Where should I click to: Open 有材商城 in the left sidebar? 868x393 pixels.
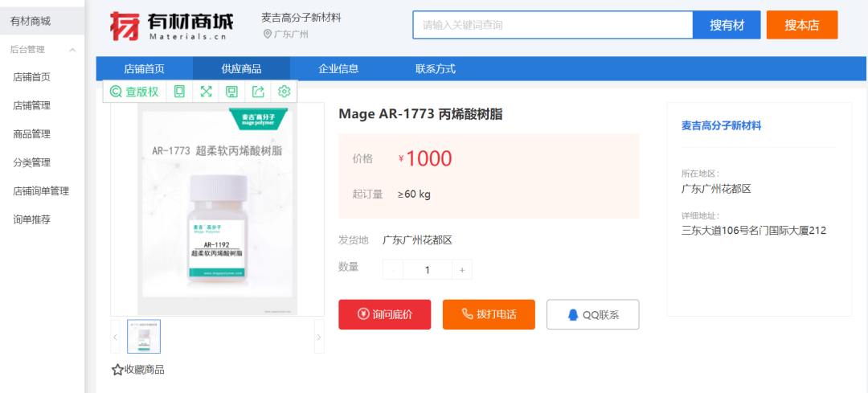42,22
